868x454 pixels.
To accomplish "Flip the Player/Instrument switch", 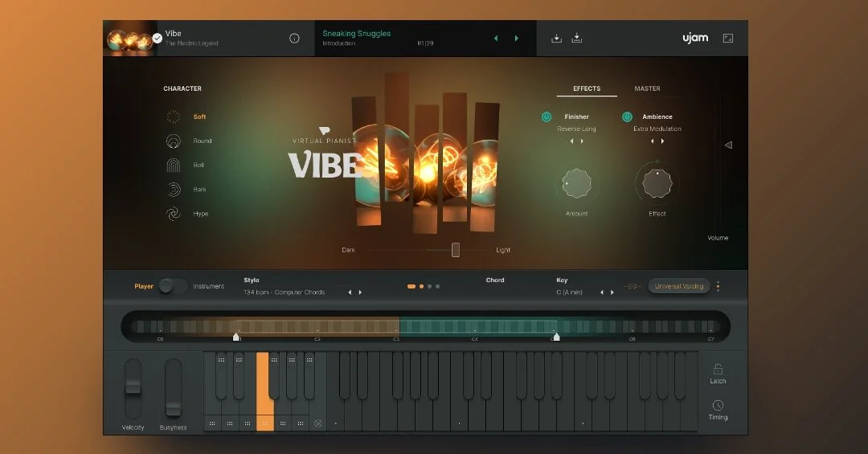I will (173, 286).
